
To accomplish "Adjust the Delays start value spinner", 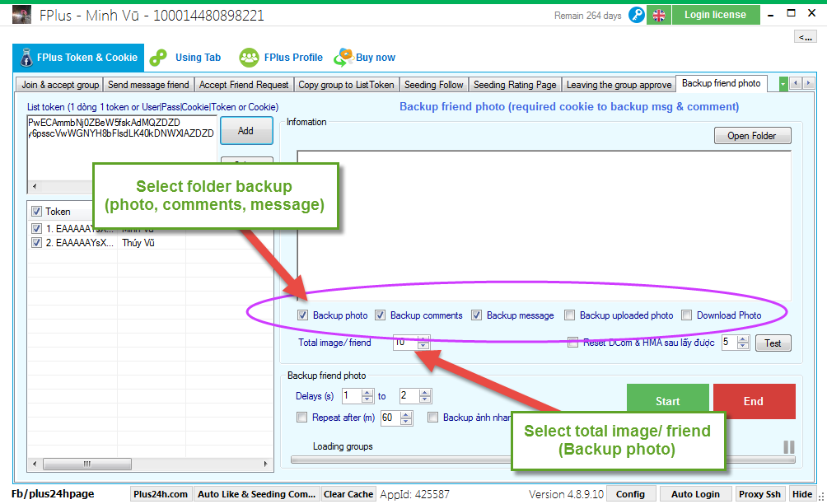I will click(367, 396).
